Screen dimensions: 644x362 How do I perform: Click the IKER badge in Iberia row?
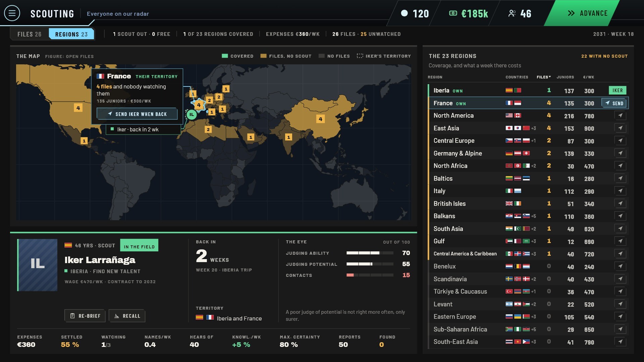(x=618, y=90)
